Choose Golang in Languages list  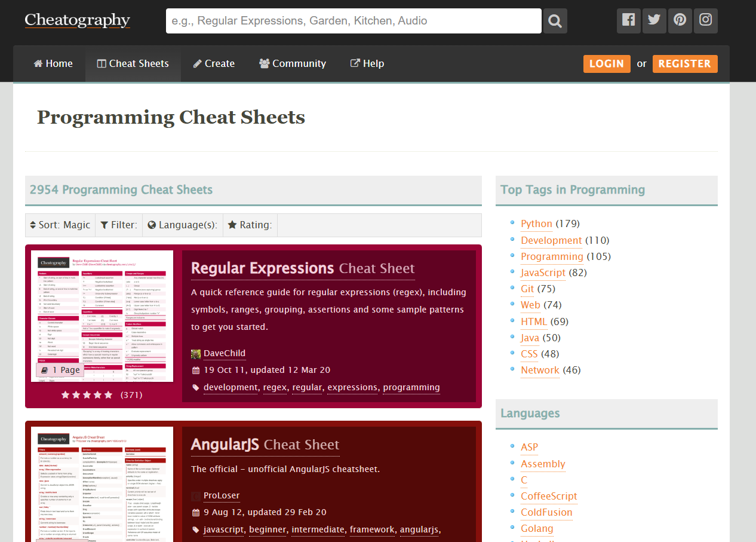tap(537, 529)
